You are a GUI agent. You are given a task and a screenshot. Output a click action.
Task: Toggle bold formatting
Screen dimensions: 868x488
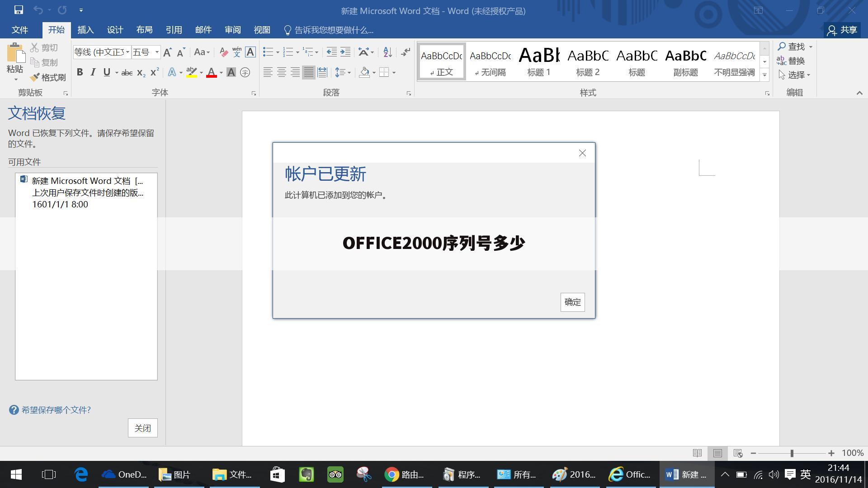coord(80,72)
